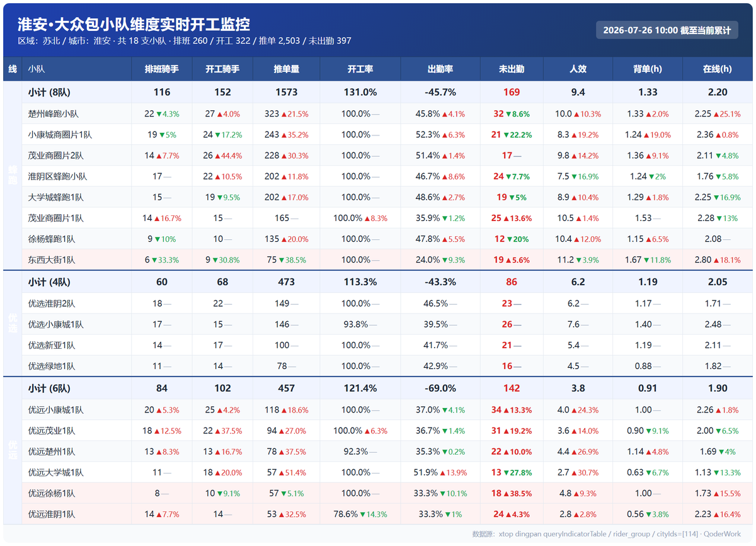Click 78.6% ▼14.3% start rate for 优远淮阴1队
Viewport: 756px width, 546px height.
click(x=360, y=514)
